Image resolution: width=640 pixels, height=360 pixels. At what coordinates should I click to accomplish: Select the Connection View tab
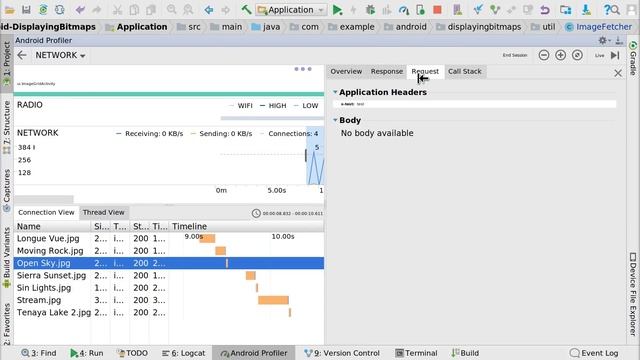pyautogui.click(x=46, y=212)
